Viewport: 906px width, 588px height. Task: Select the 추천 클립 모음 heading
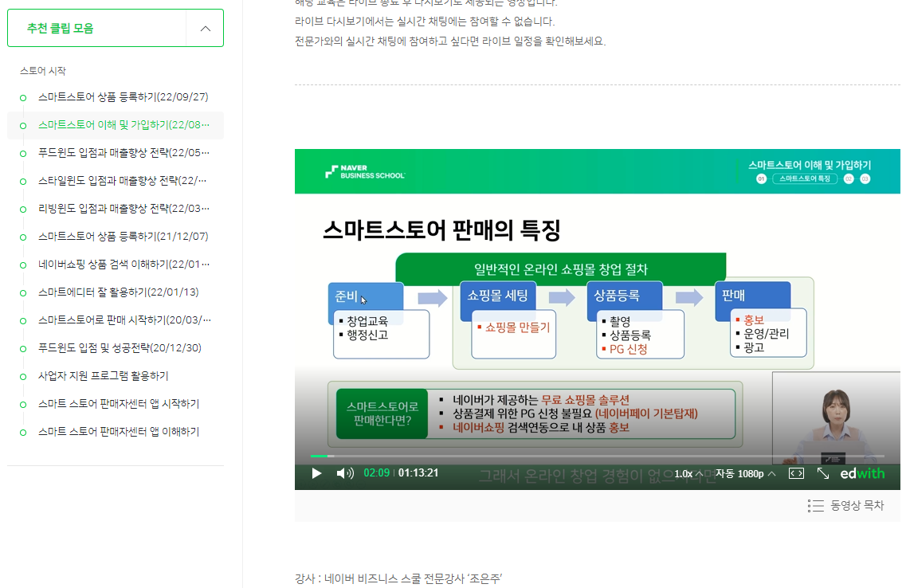[x=60, y=29]
